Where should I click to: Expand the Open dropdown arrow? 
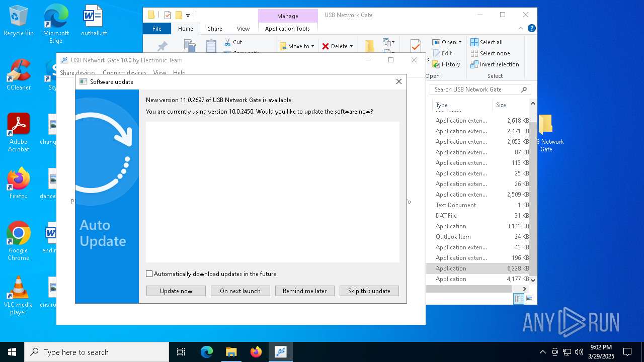tap(460, 42)
